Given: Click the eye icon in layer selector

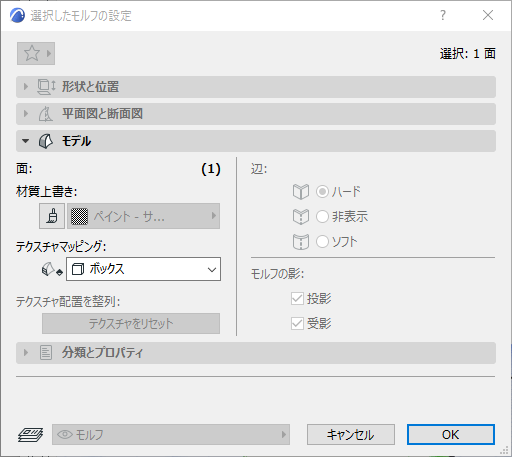Looking at the screenshot, I should (65, 434).
